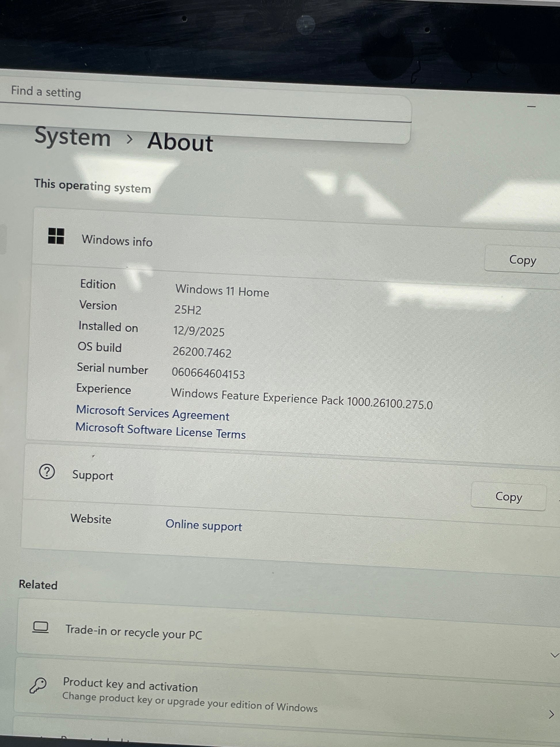This screenshot has width=560, height=747.
Task: Click the Support section header
Action: [x=93, y=476]
